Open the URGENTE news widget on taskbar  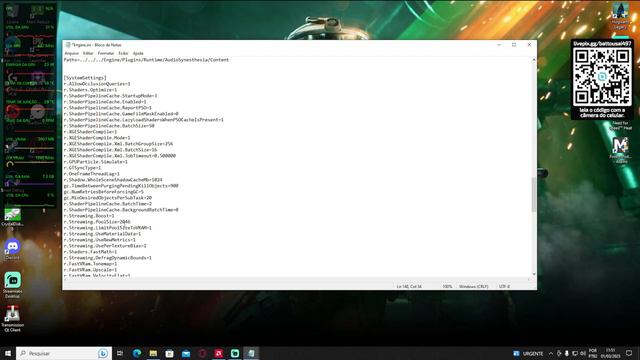(x=528, y=353)
